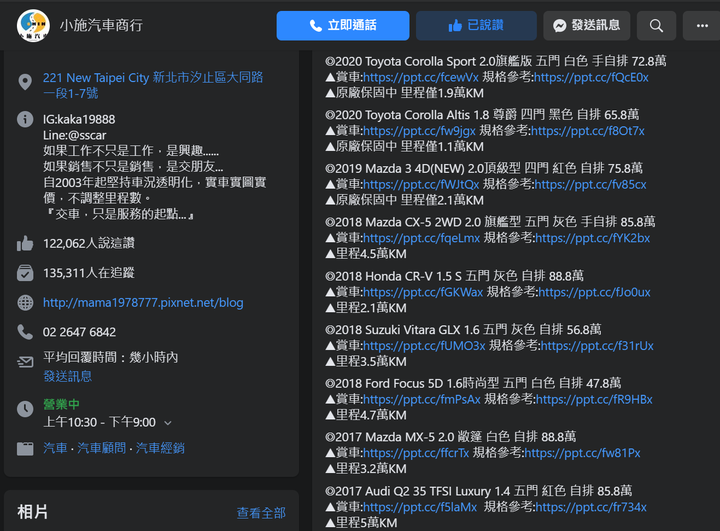This screenshot has height=531, width=720.
Task: Open Mazda CX-5 賞車 link ppt.cc/fqeLmx
Action: point(422,238)
